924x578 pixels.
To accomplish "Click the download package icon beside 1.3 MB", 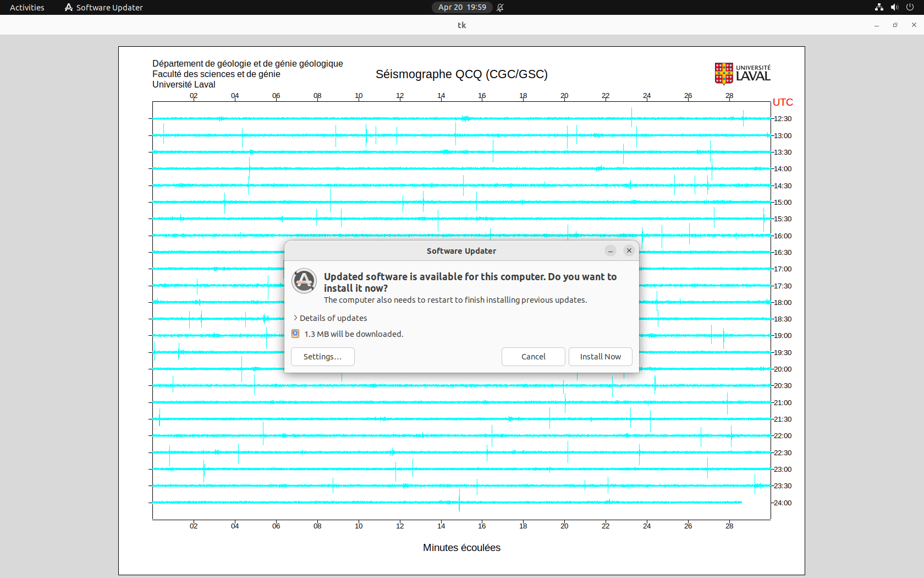I will (295, 334).
